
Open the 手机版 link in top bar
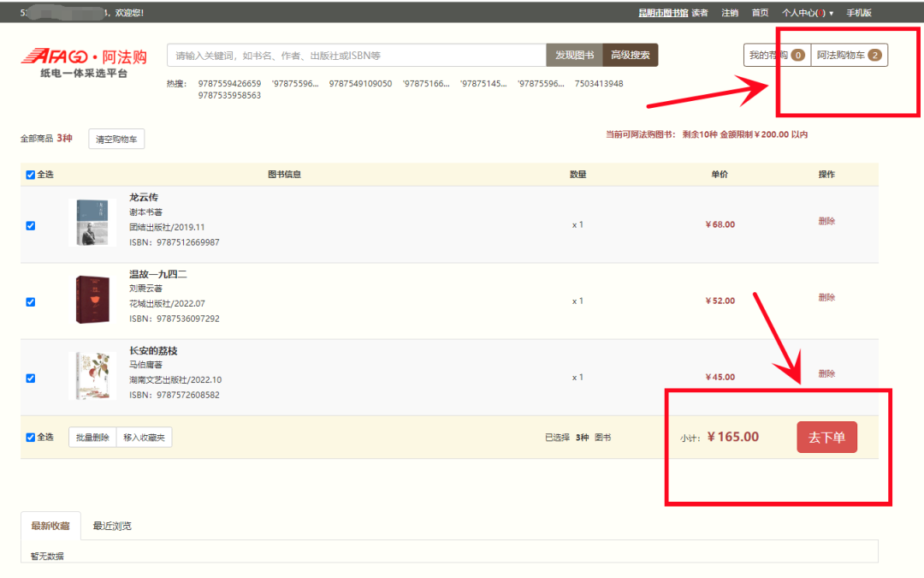coord(859,13)
